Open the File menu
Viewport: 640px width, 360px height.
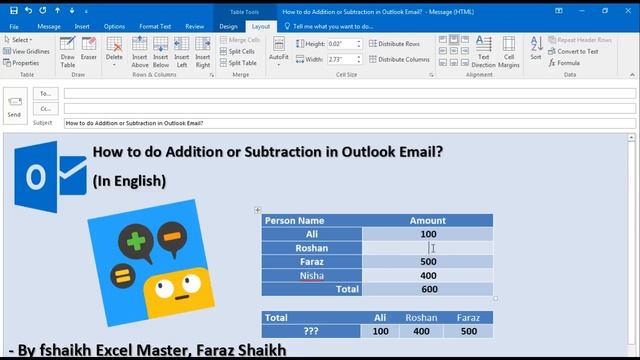tap(14, 27)
